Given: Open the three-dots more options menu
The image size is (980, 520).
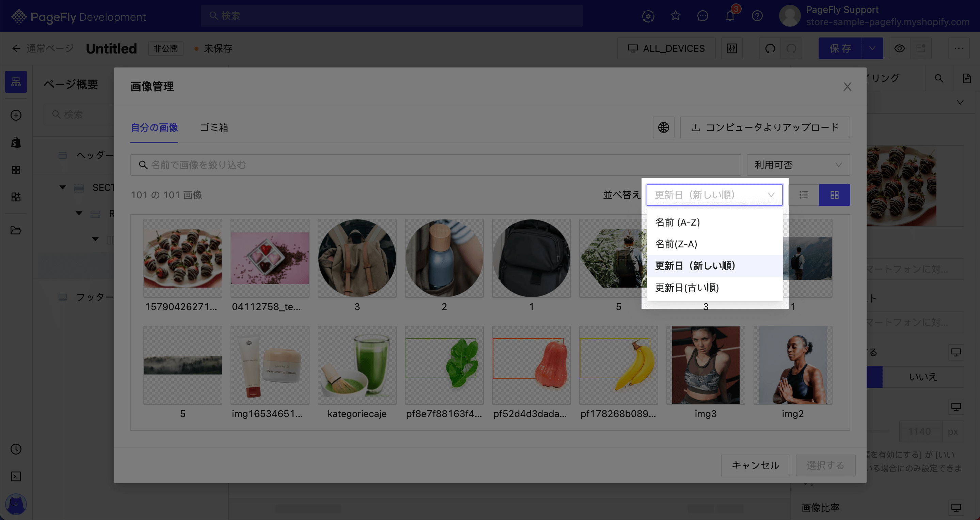Looking at the screenshot, I should [959, 48].
